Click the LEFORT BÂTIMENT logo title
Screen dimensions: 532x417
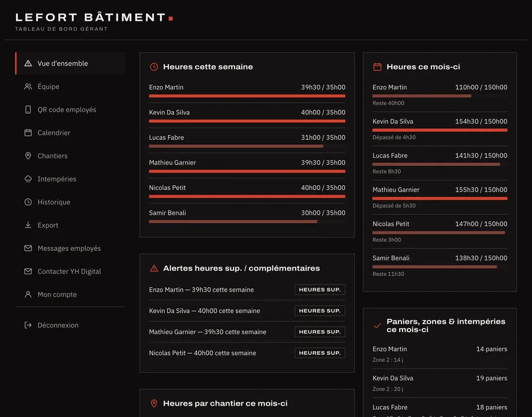pos(94,17)
